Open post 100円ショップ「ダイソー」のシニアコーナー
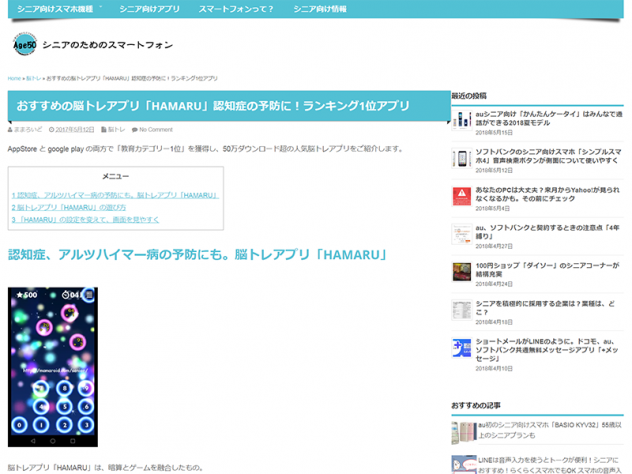The height and width of the screenshot is (474, 632). point(547,270)
